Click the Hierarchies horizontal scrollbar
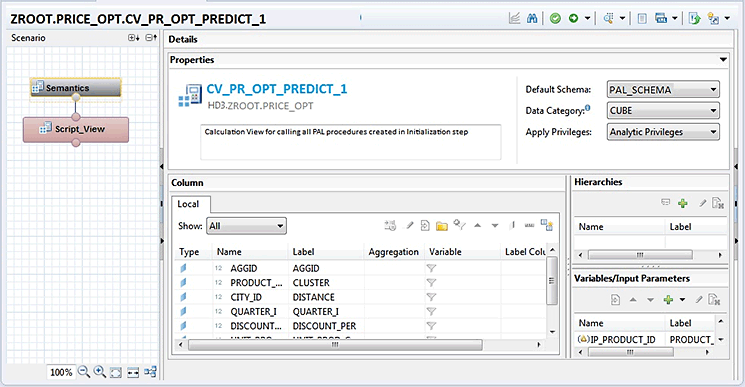 pyautogui.click(x=640, y=255)
